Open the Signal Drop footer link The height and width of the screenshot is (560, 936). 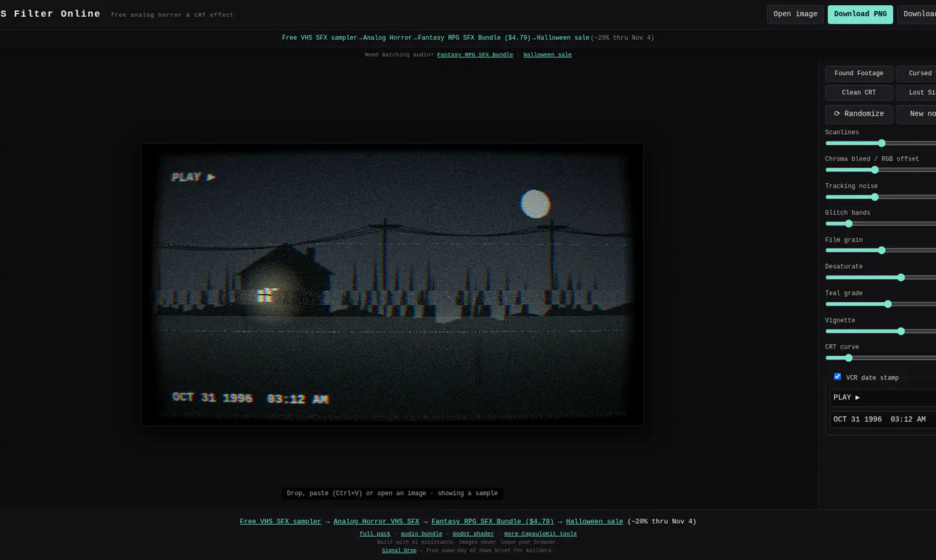[399, 550]
